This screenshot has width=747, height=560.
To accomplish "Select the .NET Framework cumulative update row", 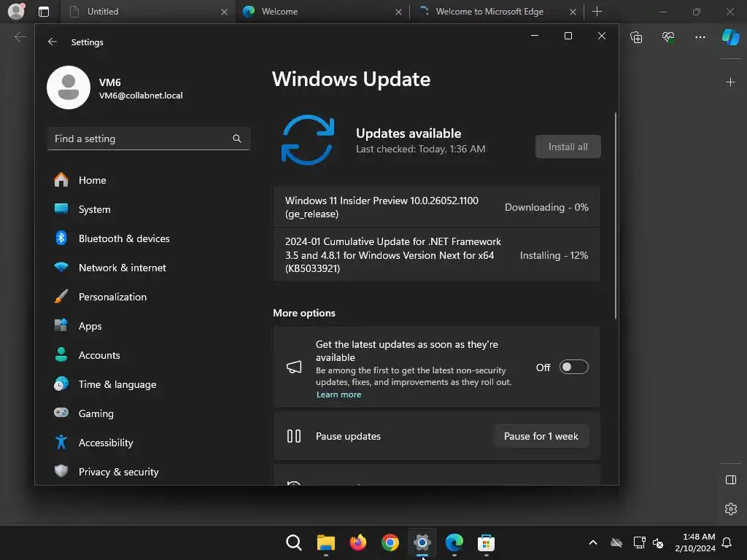I will [436, 254].
